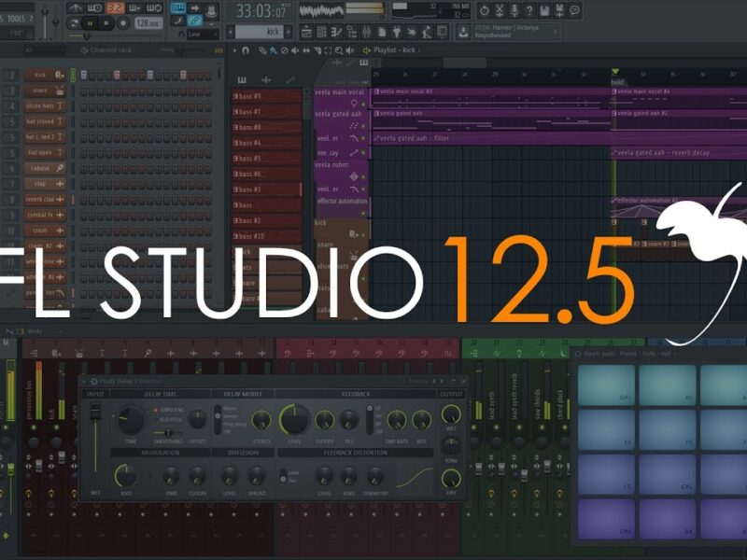The height and width of the screenshot is (560, 747).
Task: Open the Playlist - kick title menu
Action: [x=394, y=50]
